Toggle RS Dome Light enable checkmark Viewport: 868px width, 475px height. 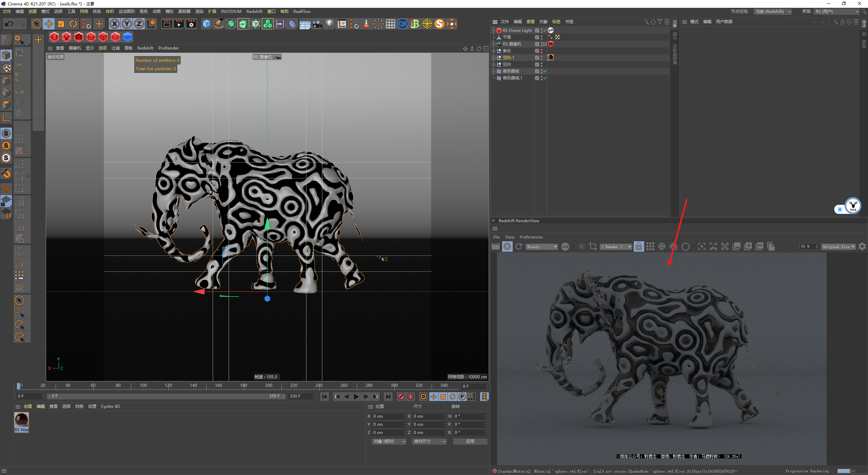coord(545,31)
